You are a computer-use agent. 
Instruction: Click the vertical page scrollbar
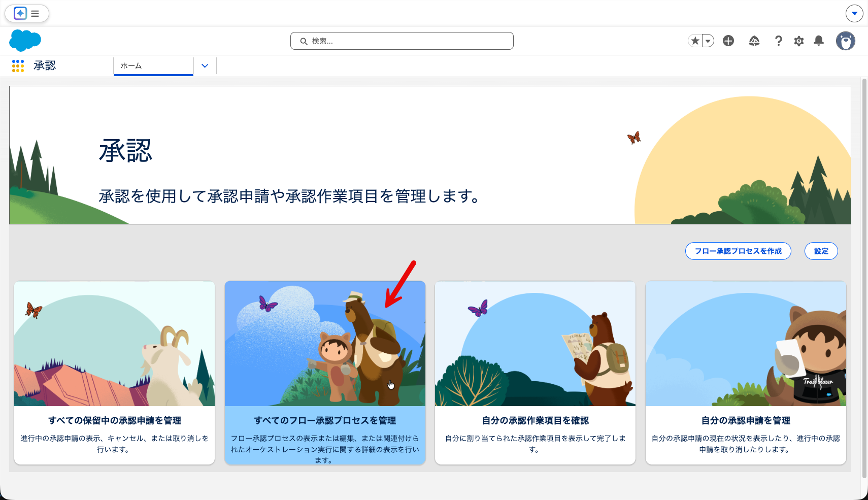tap(864, 278)
